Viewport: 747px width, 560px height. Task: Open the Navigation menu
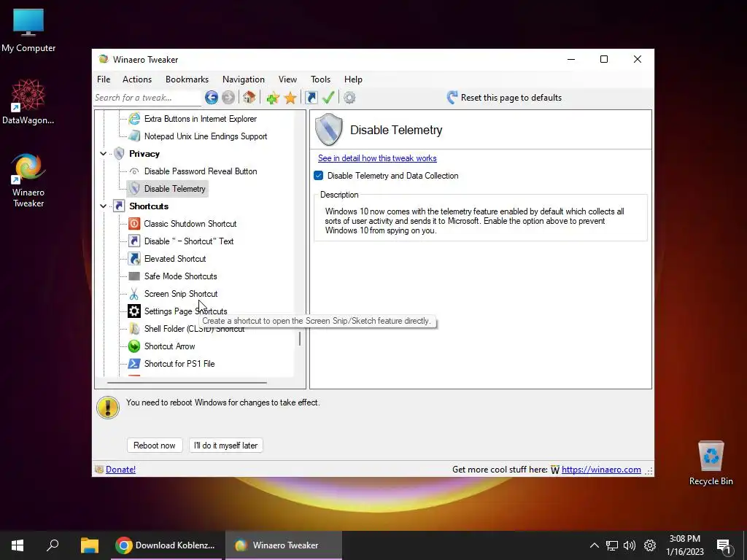[244, 79]
